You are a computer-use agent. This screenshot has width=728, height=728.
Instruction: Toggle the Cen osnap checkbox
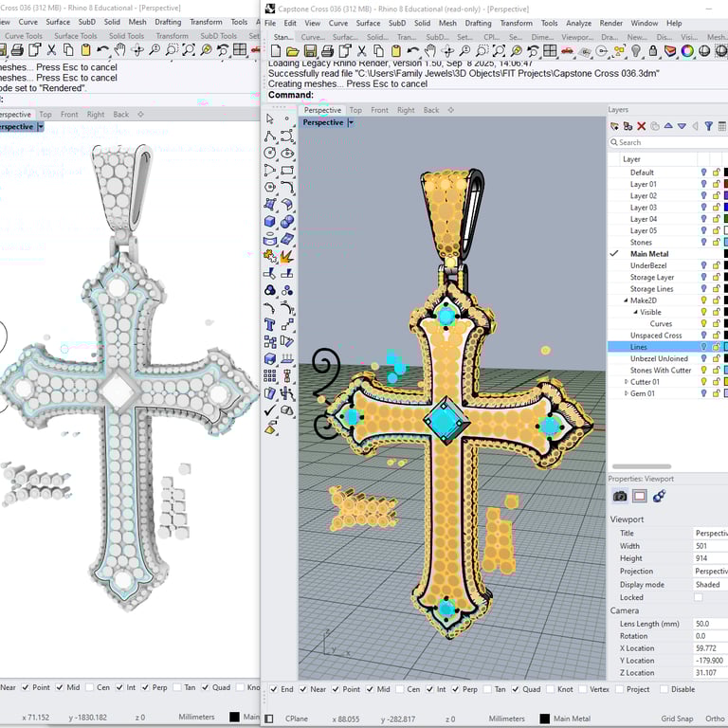pos(399,689)
